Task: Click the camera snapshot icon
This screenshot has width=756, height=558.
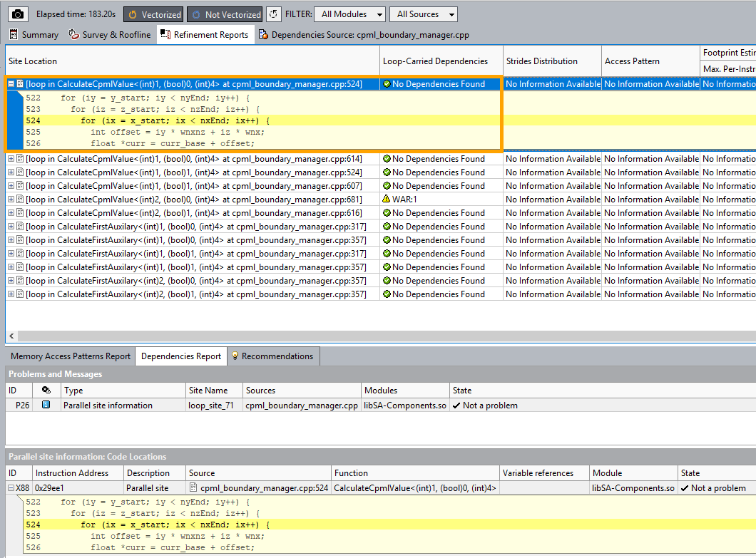Action: 18,14
